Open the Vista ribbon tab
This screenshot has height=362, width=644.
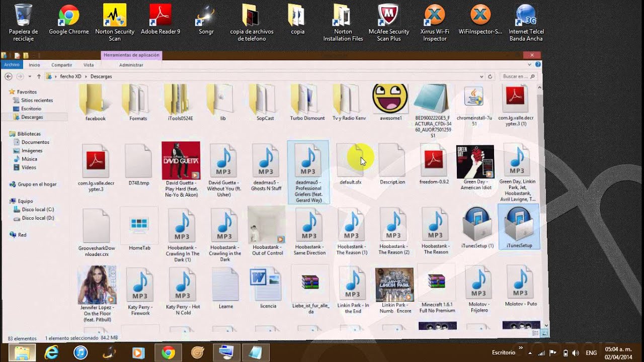coord(89,65)
